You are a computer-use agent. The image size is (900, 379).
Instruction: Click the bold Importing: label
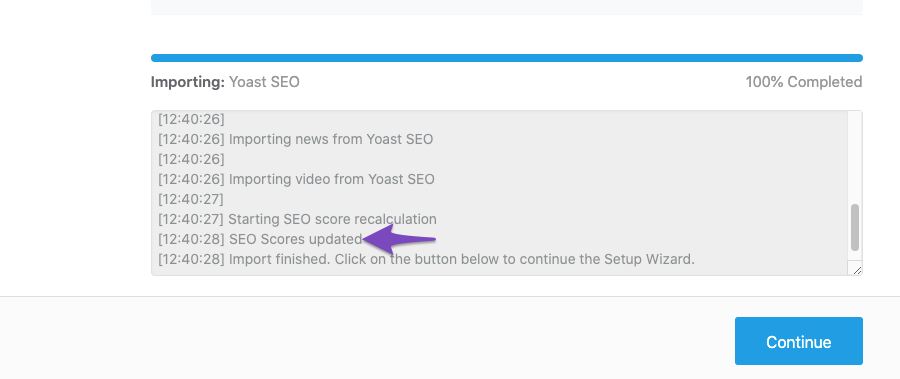(x=188, y=82)
